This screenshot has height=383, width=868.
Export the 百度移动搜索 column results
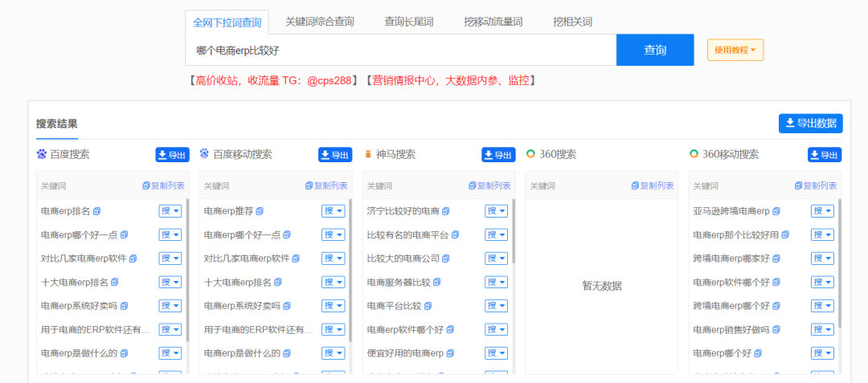335,155
